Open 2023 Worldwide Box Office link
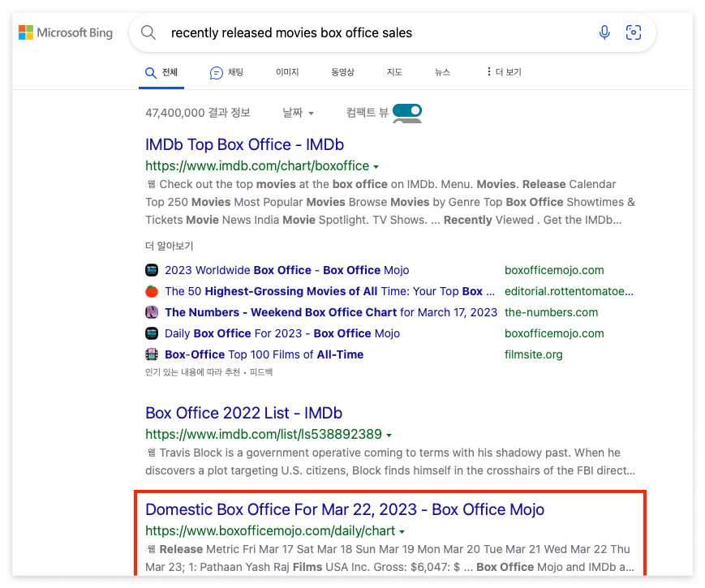This screenshot has width=705, height=588. pos(287,270)
